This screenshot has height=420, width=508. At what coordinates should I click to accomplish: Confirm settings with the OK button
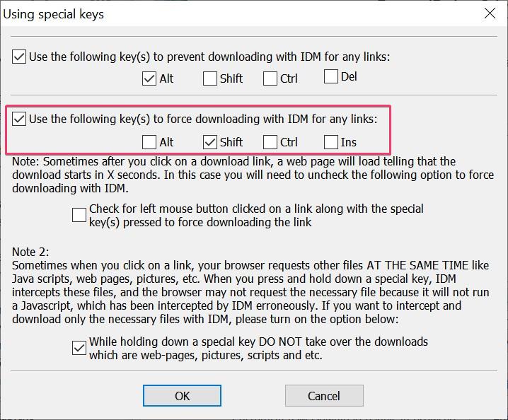182,396
